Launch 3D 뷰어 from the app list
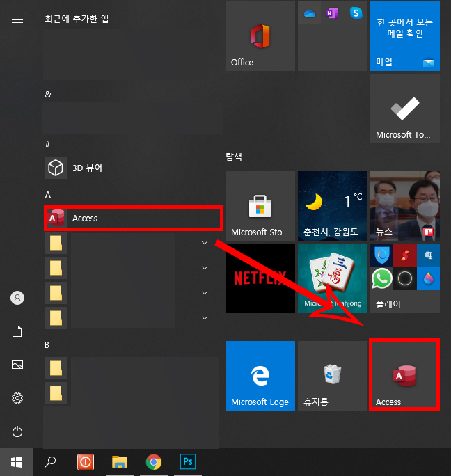This screenshot has height=476, width=451. (132, 168)
